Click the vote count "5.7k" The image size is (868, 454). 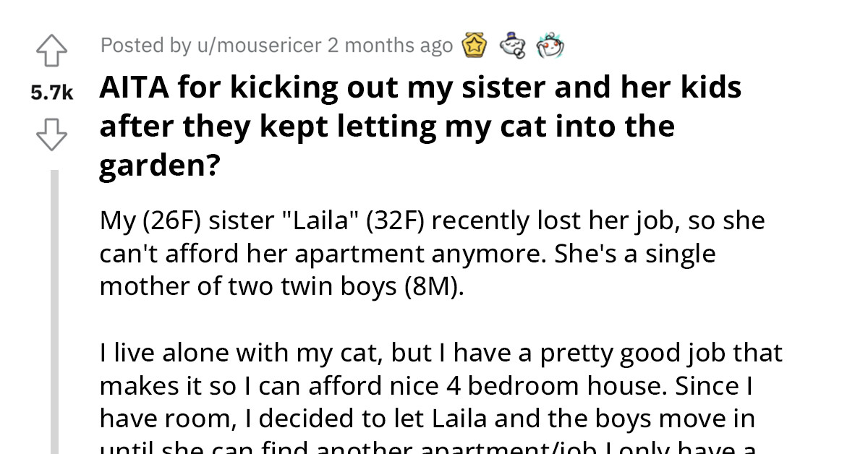(50, 91)
